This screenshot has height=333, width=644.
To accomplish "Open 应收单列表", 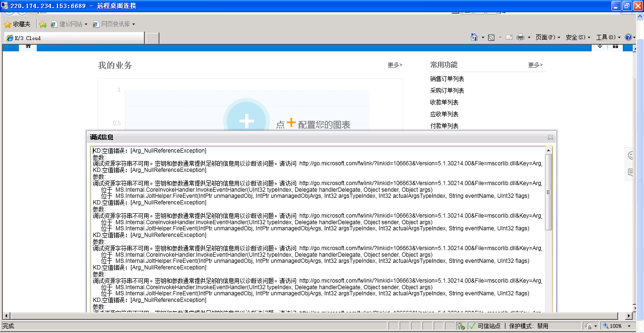I will (444, 114).
